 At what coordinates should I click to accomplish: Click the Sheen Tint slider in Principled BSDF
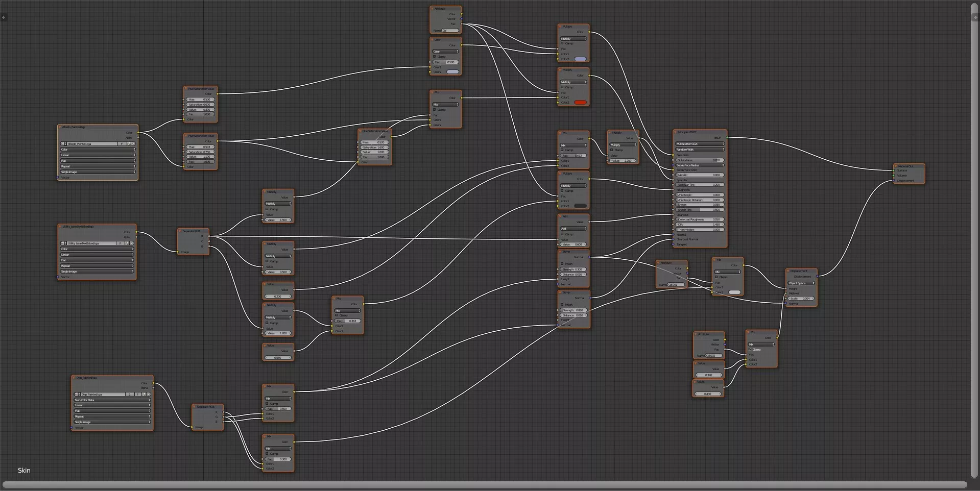pyautogui.click(x=699, y=210)
